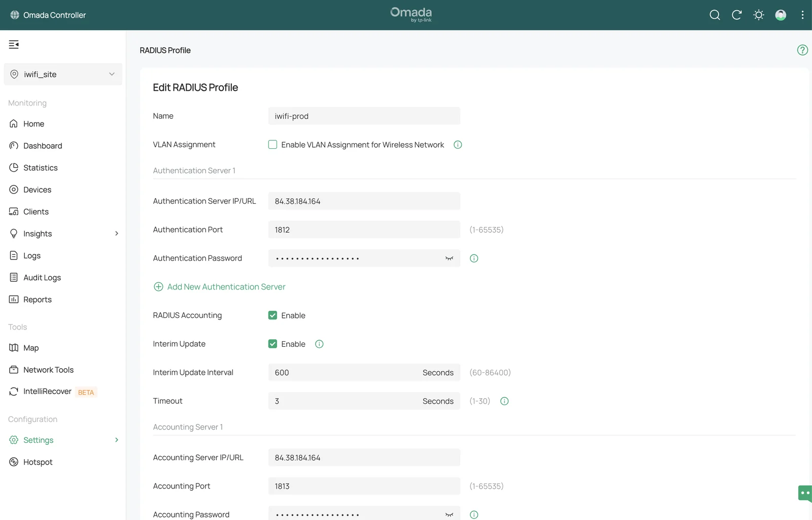Click the Accounting Password field
The image size is (812, 520).
(x=364, y=513)
